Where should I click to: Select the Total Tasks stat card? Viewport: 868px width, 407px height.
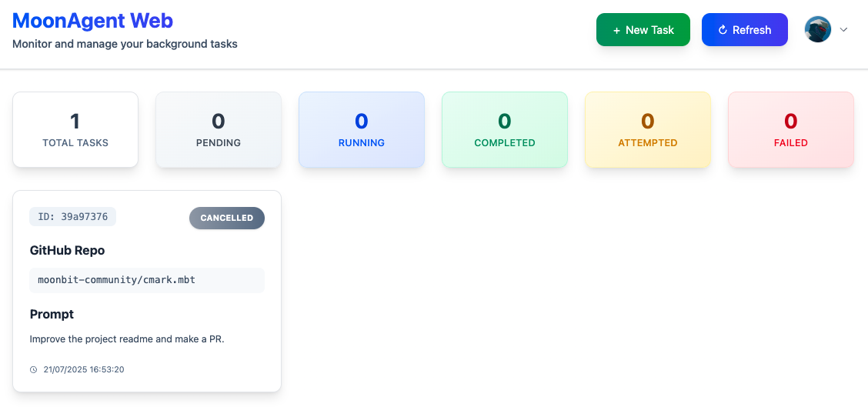click(x=75, y=130)
